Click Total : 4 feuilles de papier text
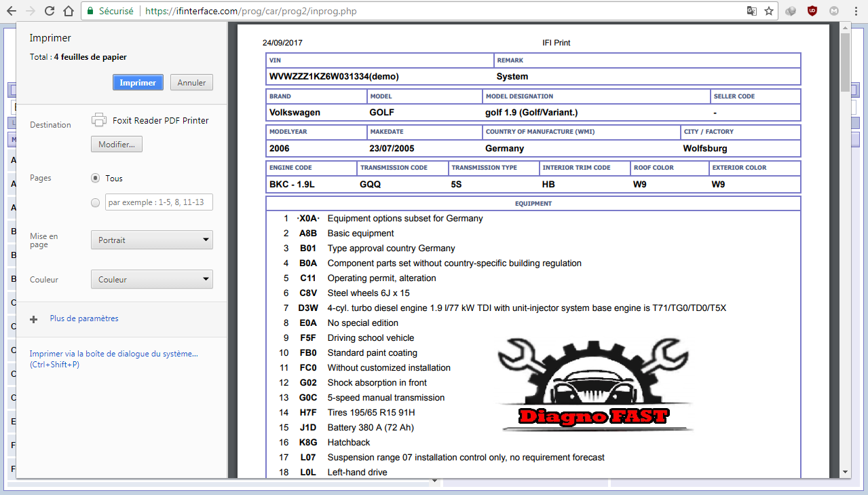The height and width of the screenshot is (495, 868). tap(78, 57)
